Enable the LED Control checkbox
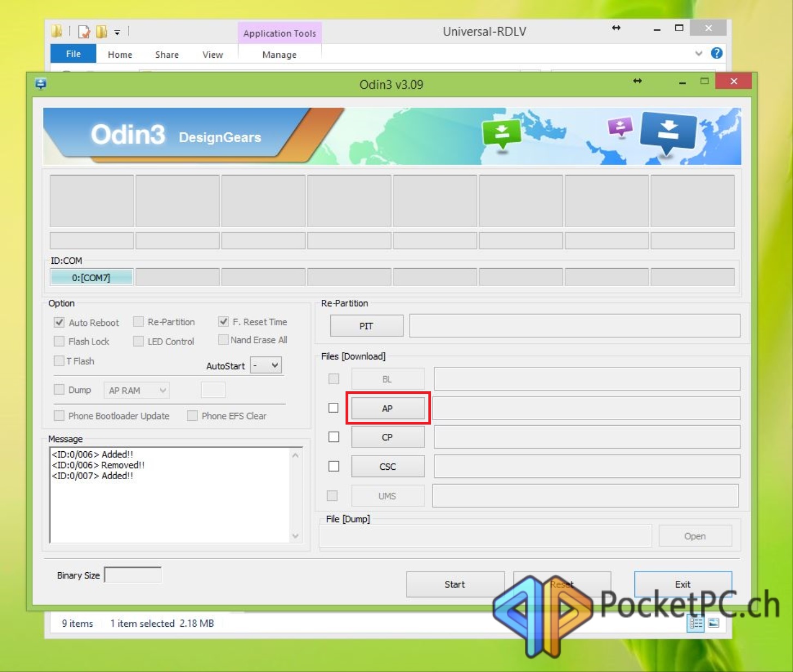This screenshot has height=672, width=793. (138, 341)
